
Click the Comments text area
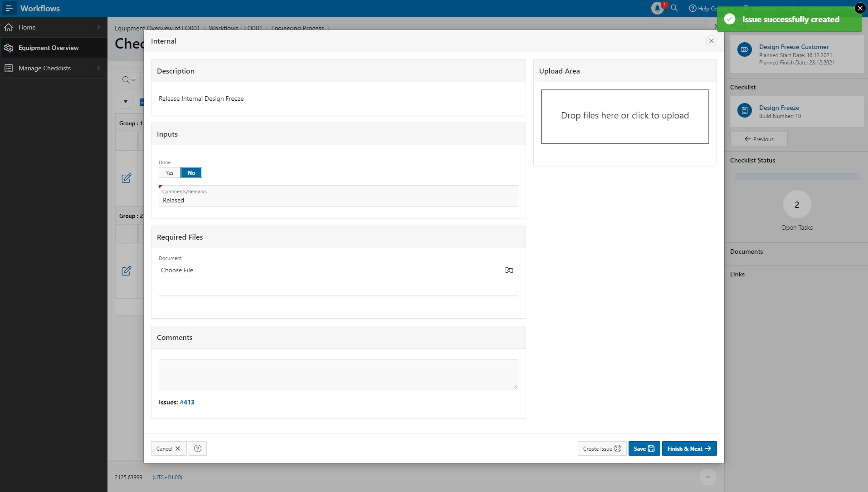(x=338, y=374)
